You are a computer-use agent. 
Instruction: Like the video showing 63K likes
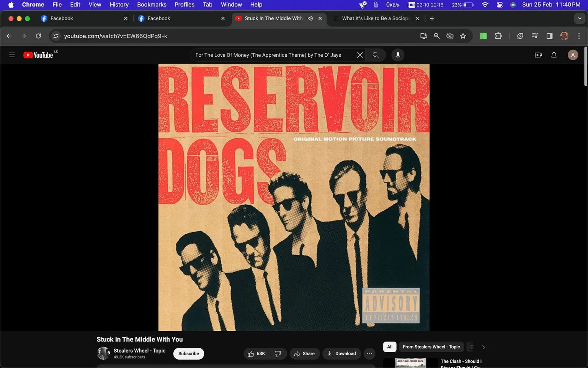[256, 353]
